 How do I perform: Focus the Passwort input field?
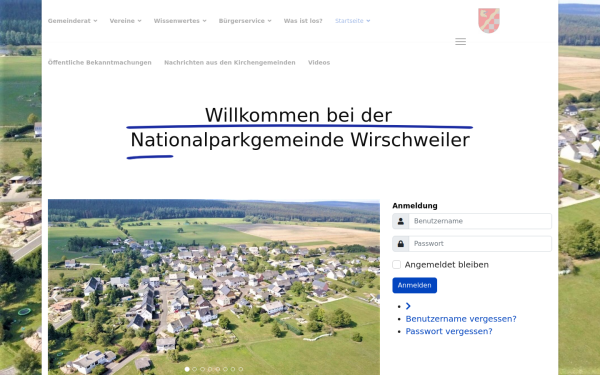coord(480,244)
